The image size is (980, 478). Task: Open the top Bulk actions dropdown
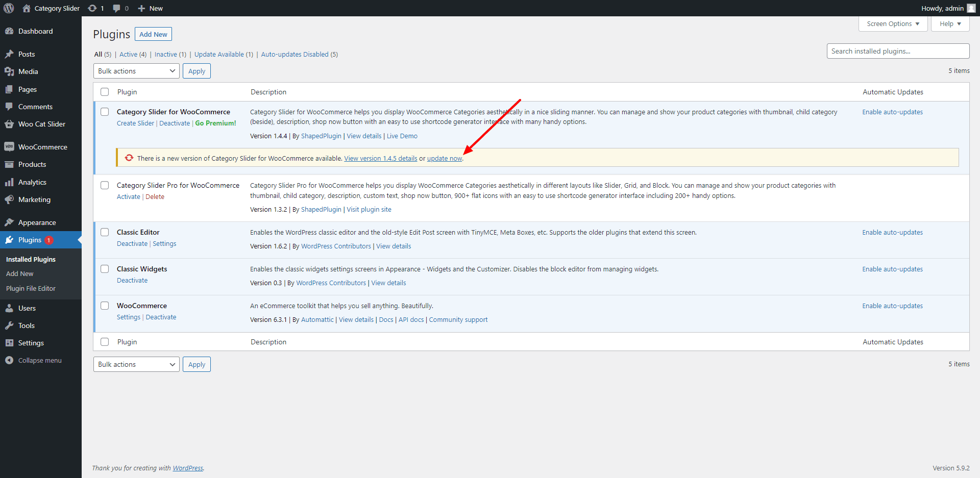coord(136,71)
